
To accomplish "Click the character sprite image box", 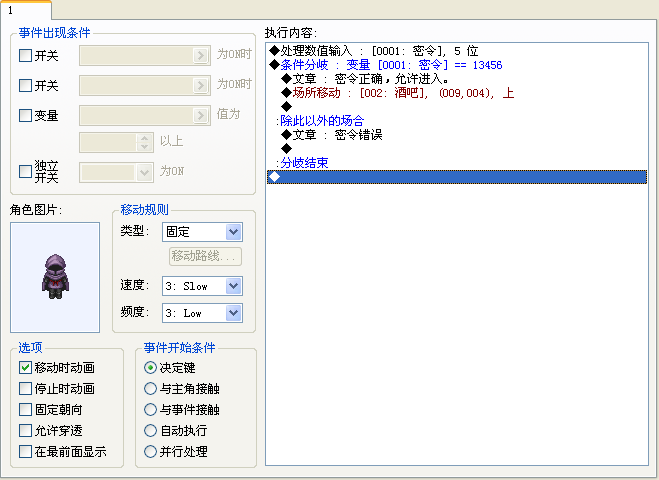I will click(x=55, y=277).
